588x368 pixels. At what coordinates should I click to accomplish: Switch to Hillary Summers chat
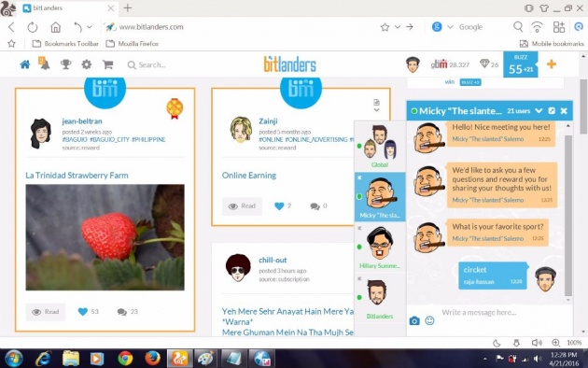click(380, 248)
